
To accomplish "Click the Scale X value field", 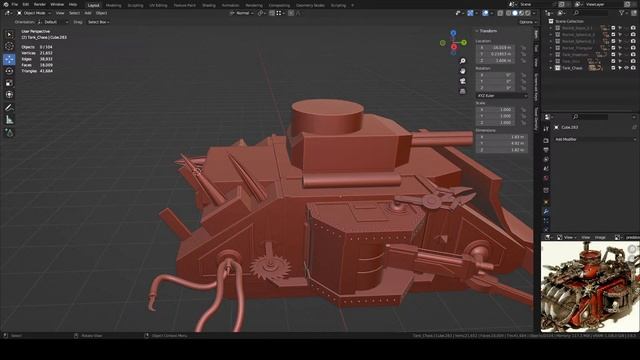I will pos(497,110).
